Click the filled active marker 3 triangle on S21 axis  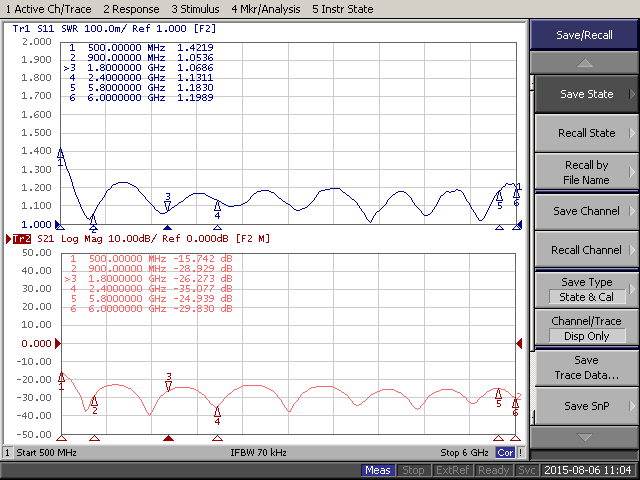pos(168,438)
